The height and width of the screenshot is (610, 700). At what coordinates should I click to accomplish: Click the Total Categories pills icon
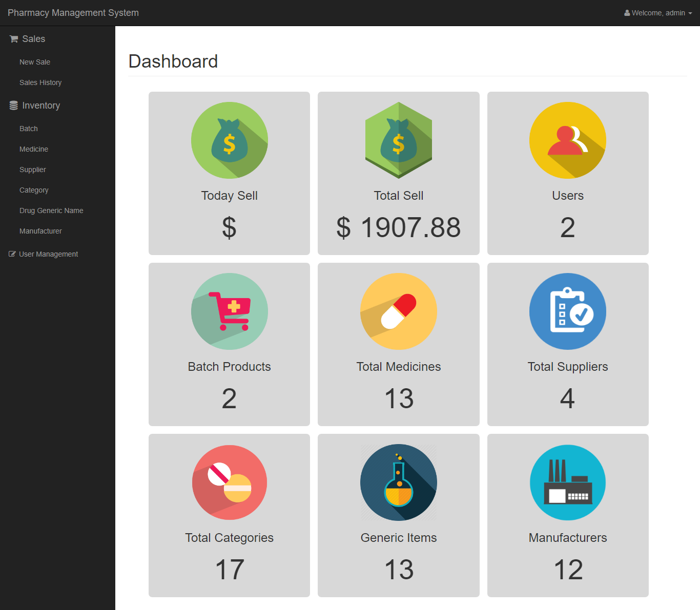(229, 482)
